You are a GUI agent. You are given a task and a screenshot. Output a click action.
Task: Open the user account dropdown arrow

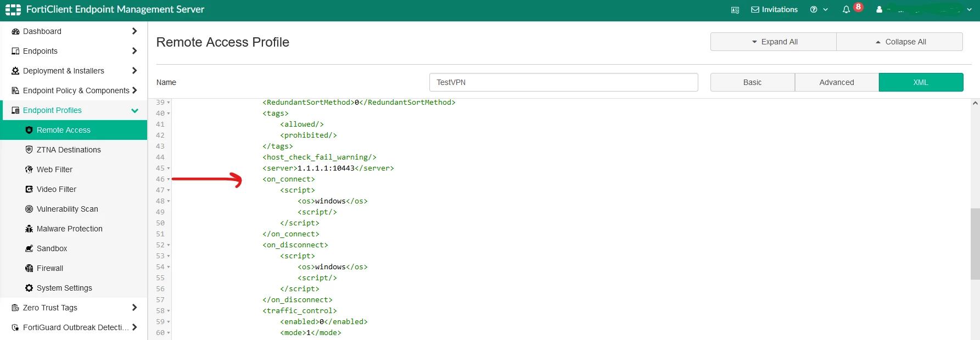click(x=969, y=10)
